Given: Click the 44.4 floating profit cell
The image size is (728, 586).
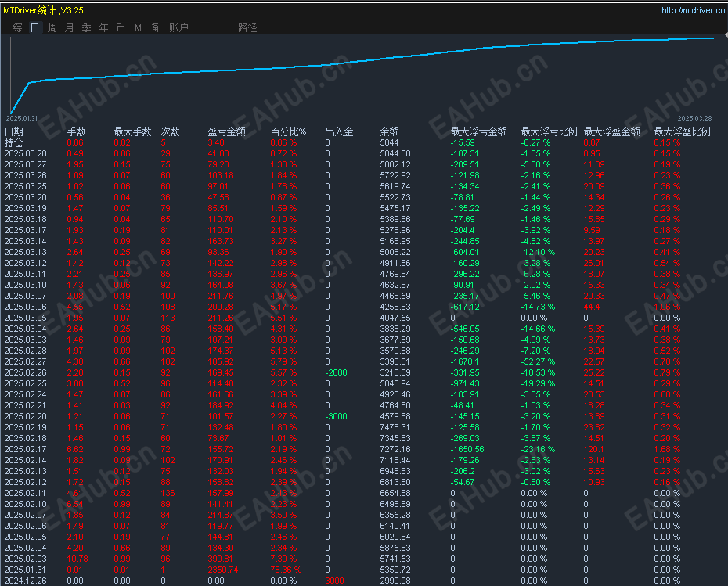Looking at the screenshot, I should click(x=592, y=307).
